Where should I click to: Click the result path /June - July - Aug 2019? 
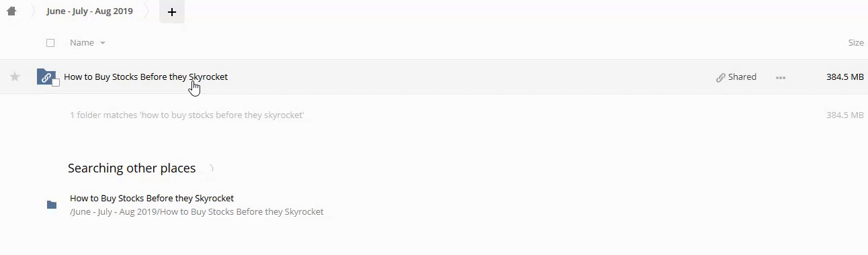pos(197,212)
